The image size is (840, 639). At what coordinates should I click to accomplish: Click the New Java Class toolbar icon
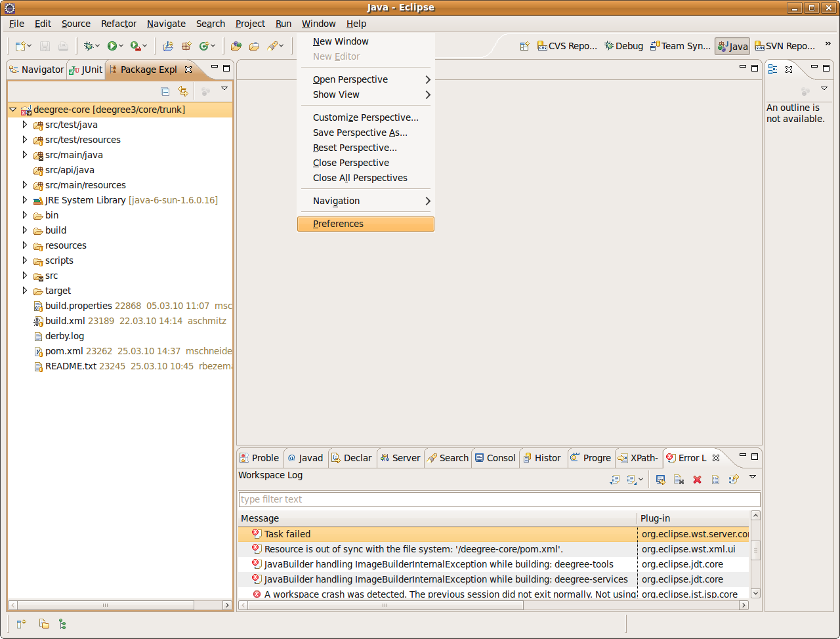tap(204, 46)
